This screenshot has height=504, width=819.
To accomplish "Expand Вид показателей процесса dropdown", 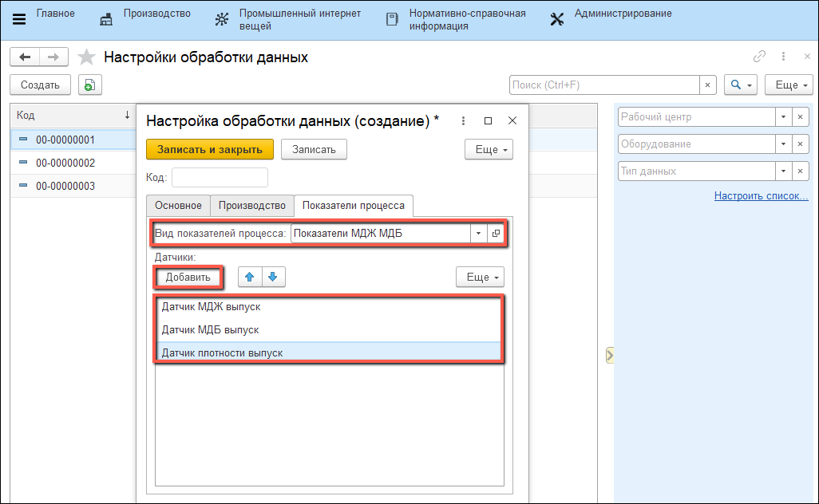I will tap(478, 234).
